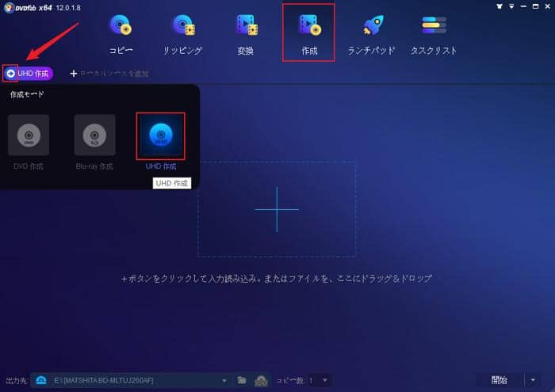This screenshot has width=555, height=392.
Task: Switch to the Ripping (リッピング) module
Action: [182, 34]
